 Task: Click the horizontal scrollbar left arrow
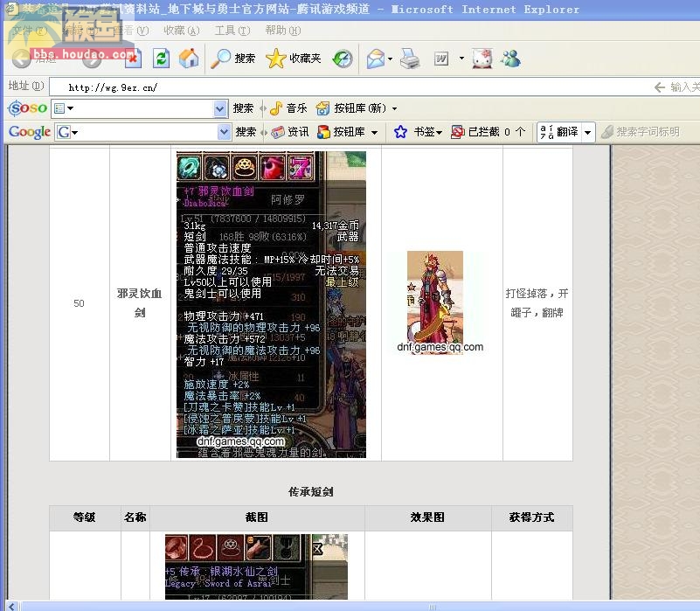(12, 606)
